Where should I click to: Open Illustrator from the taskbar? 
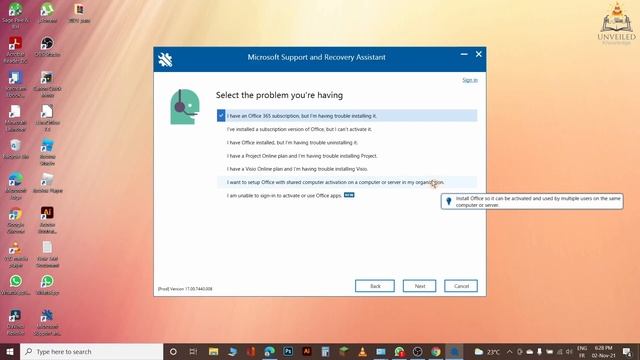click(307, 351)
